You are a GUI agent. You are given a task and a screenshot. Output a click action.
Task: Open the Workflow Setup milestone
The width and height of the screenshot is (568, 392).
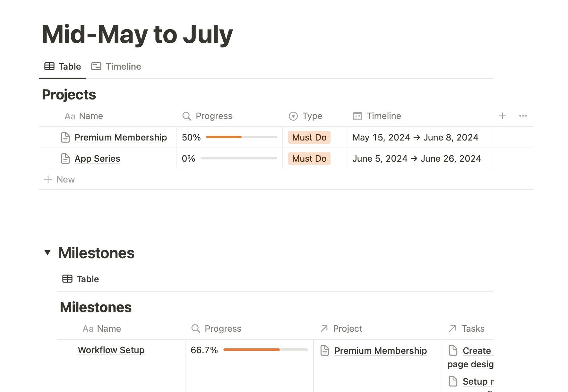pos(111,350)
